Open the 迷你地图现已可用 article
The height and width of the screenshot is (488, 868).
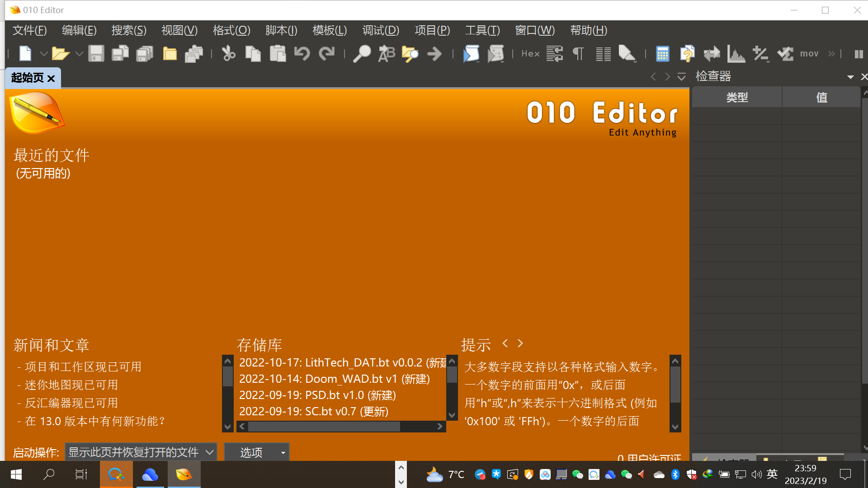coord(71,385)
